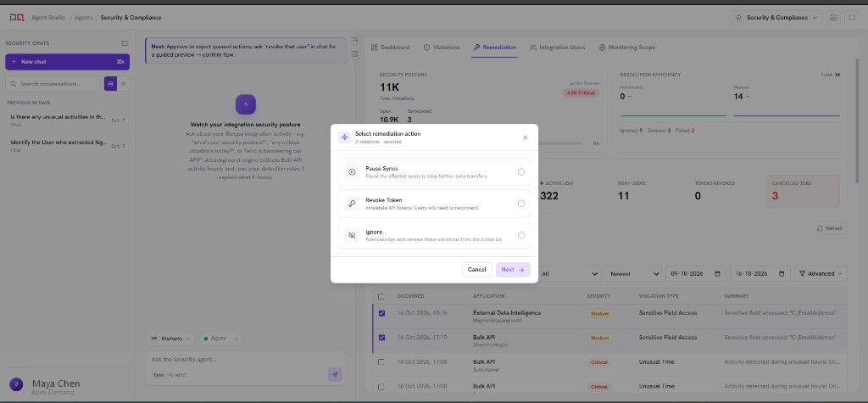This screenshot has height=403, width=868.
Task: Open the Advanced filter dropdown
Action: click(821, 273)
